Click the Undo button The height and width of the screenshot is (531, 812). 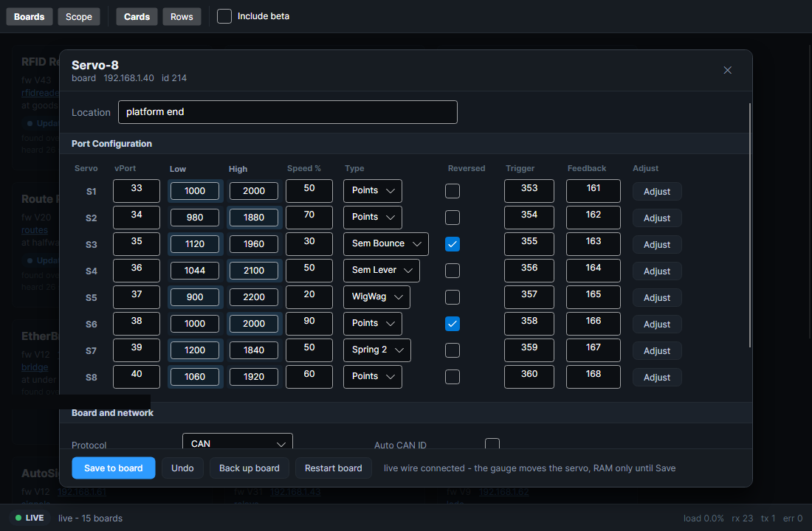(x=182, y=468)
